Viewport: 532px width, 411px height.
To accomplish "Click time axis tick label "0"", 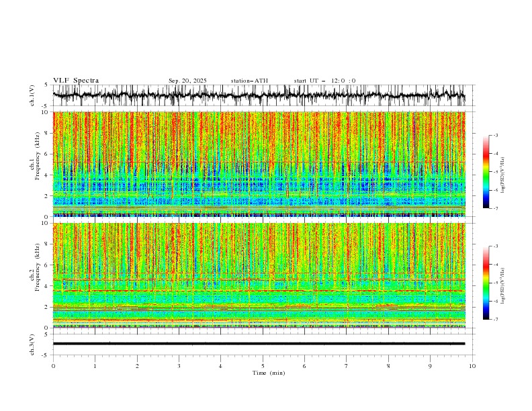I will [53, 366].
